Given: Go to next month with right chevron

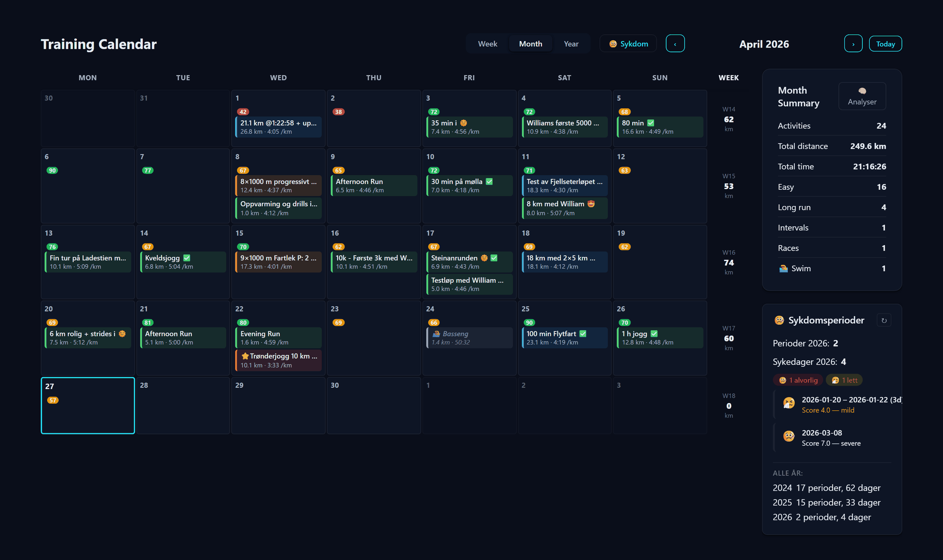Looking at the screenshot, I should [853, 44].
